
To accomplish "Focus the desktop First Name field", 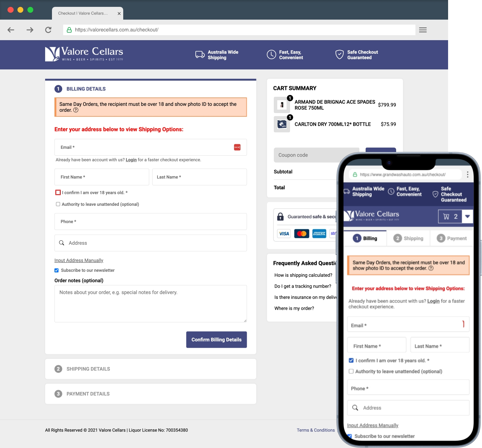I will tap(102, 177).
